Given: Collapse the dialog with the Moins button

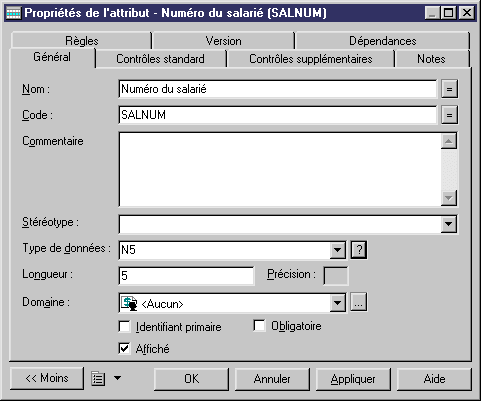Looking at the screenshot, I should 47,378.
